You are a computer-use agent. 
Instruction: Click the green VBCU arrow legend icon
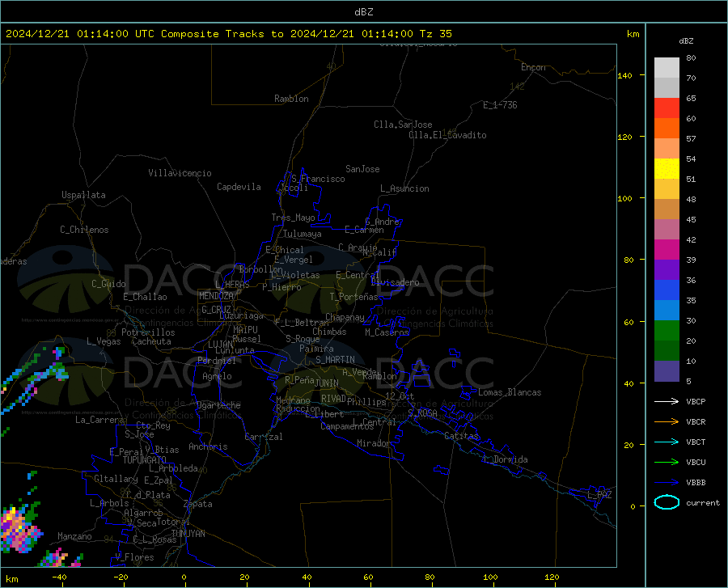point(667,463)
